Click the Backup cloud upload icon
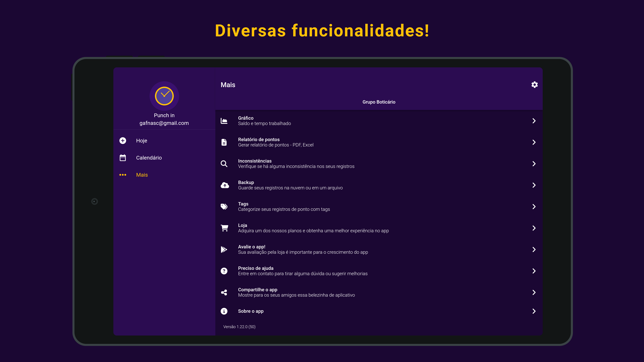The width and height of the screenshot is (644, 362). coord(225,185)
